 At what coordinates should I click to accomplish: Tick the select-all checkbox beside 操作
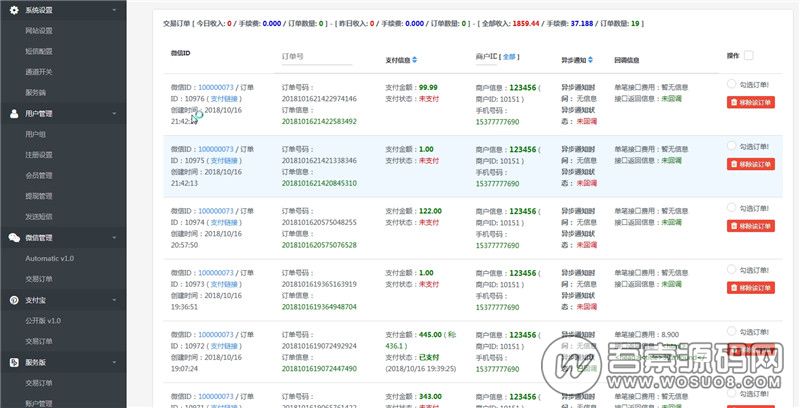click(x=749, y=56)
